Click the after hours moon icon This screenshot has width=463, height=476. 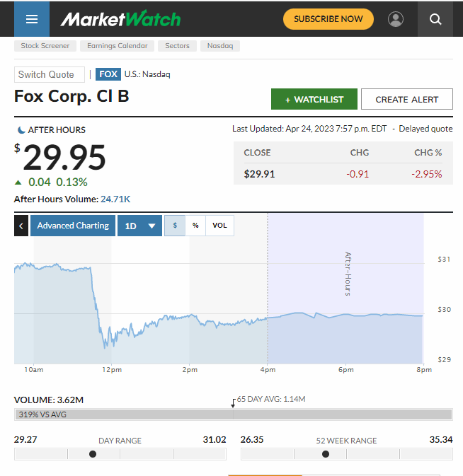point(20,130)
